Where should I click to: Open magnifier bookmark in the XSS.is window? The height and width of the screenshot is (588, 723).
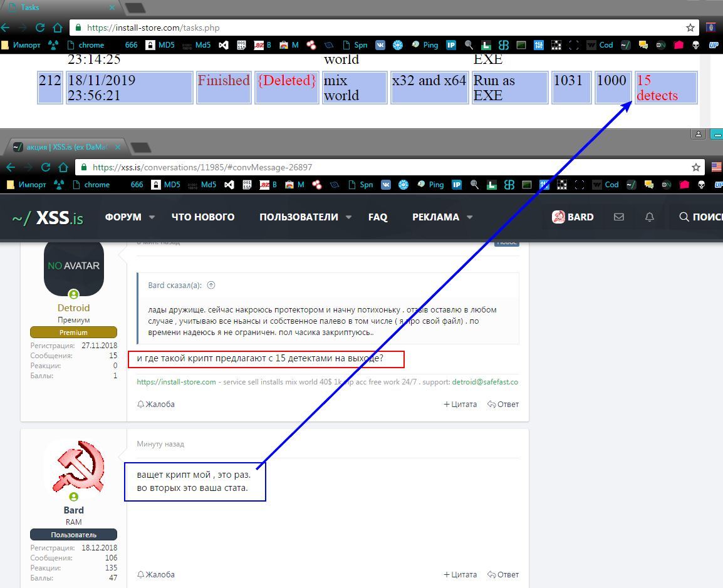tap(474, 185)
